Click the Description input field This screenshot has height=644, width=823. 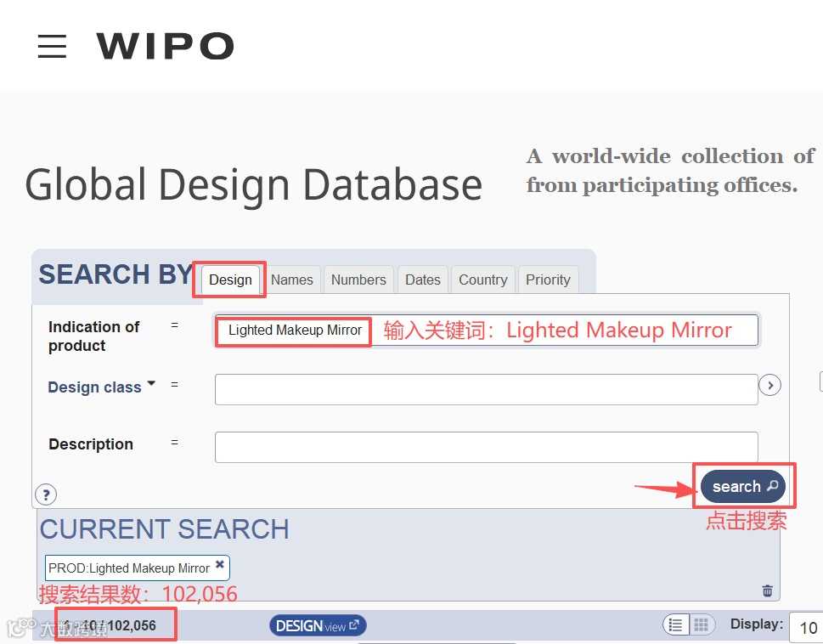click(487, 447)
